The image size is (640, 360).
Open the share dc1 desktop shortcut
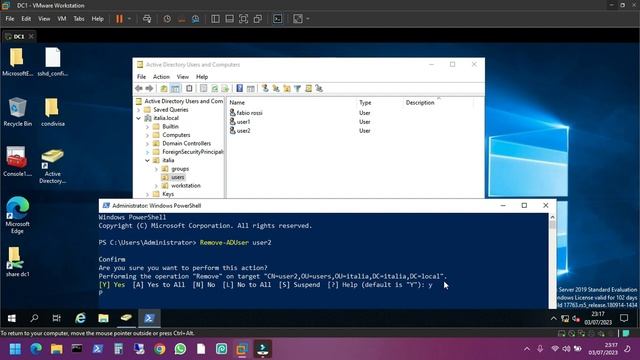[17, 262]
